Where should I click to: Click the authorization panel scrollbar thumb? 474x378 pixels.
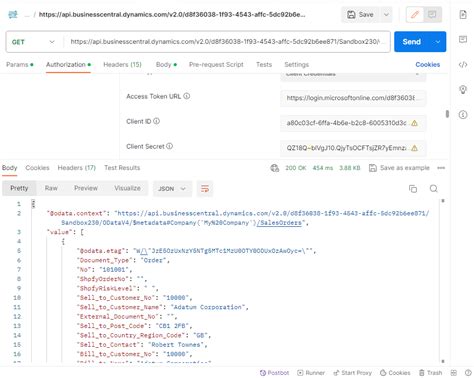(447, 114)
